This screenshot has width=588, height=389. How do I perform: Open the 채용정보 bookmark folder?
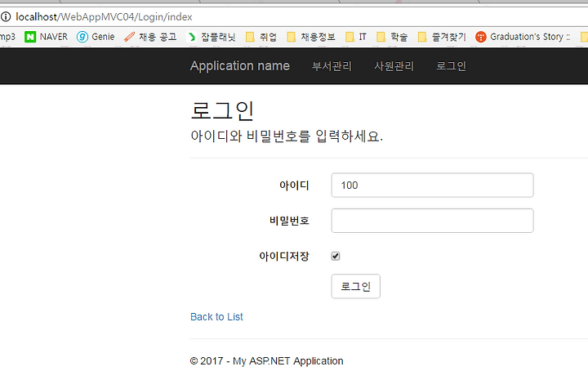click(x=311, y=37)
